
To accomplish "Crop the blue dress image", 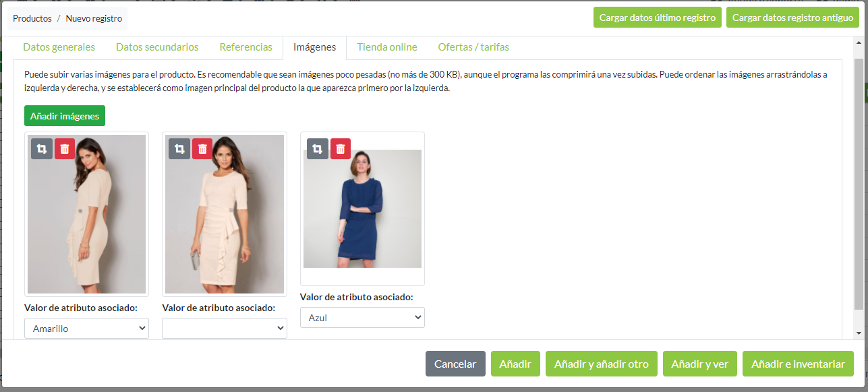I will click(x=318, y=148).
